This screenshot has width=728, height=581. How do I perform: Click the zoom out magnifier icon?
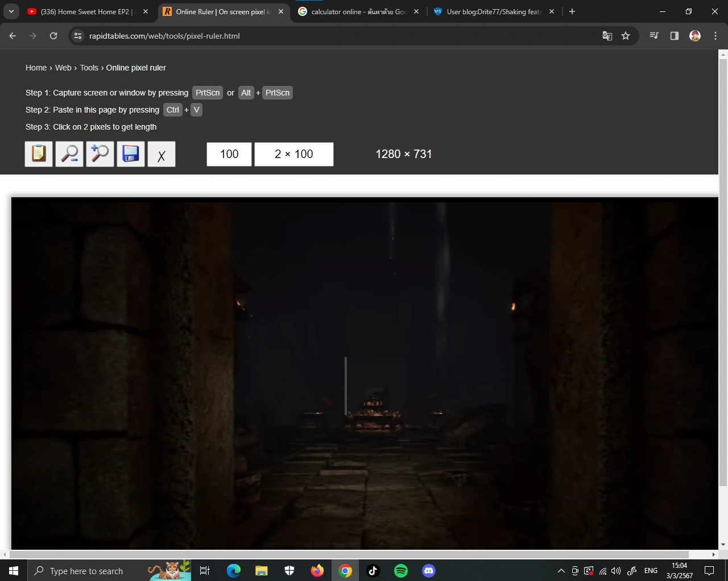[69, 154]
